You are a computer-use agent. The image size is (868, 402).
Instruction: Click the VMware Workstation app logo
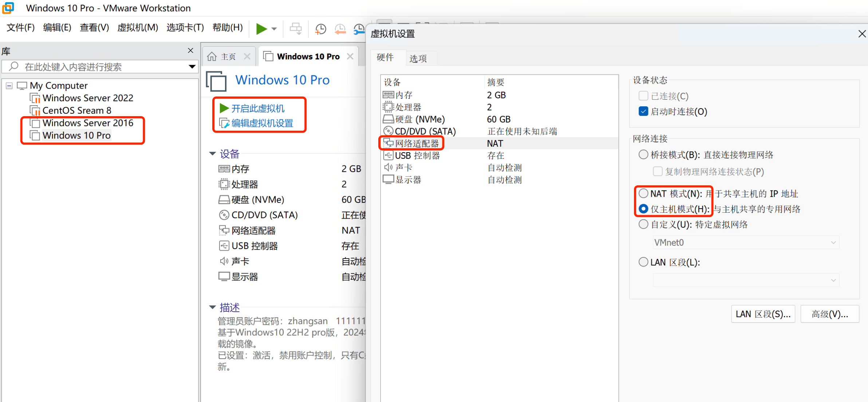tap(8, 8)
